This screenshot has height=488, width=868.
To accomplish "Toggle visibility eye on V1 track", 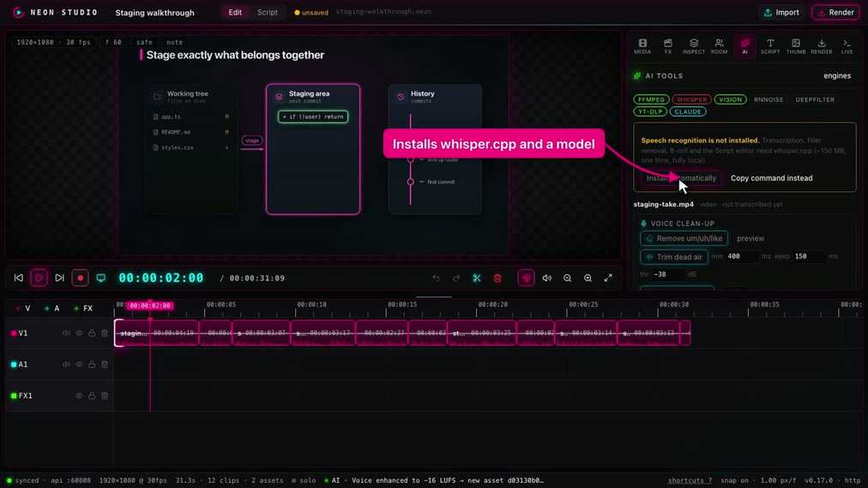I will point(79,333).
